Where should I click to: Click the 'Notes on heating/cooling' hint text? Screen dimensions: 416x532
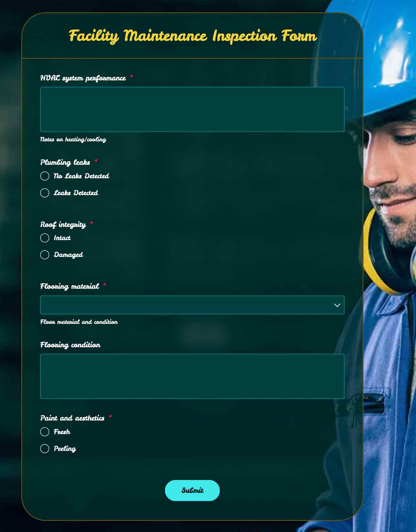point(73,139)
